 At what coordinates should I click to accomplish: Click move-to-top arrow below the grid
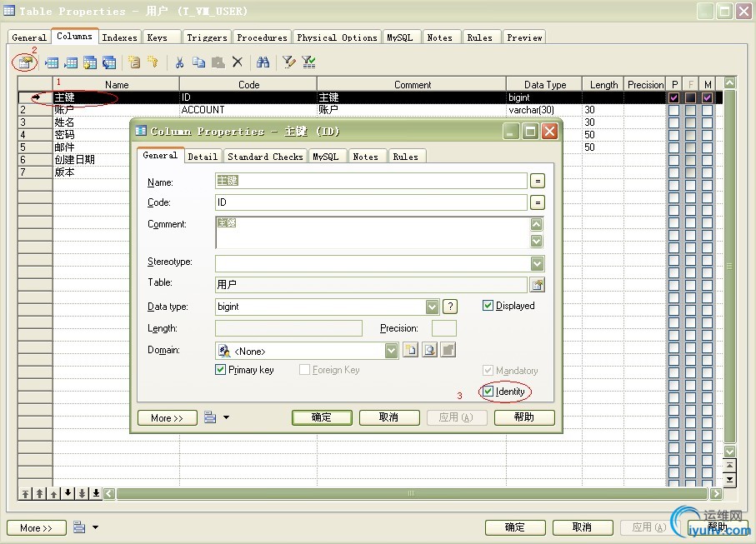click(x=25, y=493)
